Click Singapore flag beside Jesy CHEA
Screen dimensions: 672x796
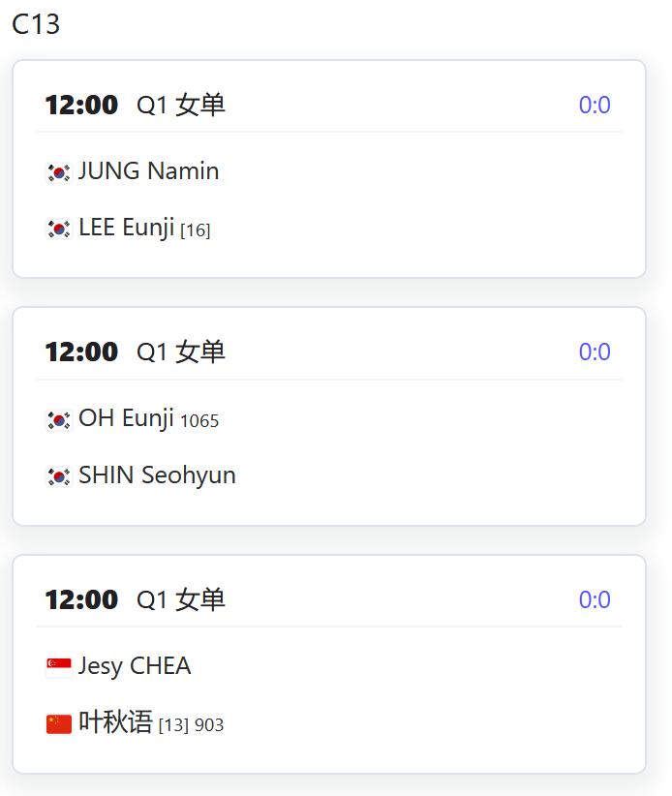[59, 667]
